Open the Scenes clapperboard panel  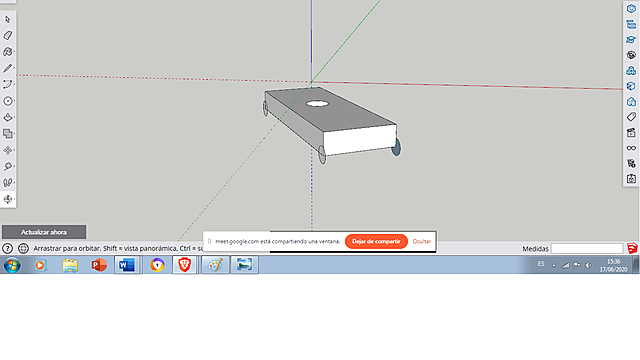631,133
